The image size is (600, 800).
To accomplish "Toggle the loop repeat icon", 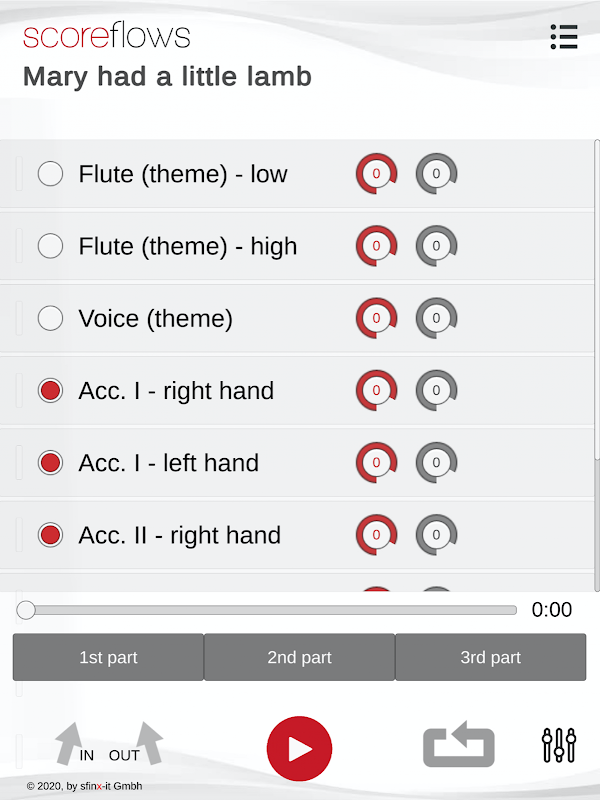I will tap(459, 746).
